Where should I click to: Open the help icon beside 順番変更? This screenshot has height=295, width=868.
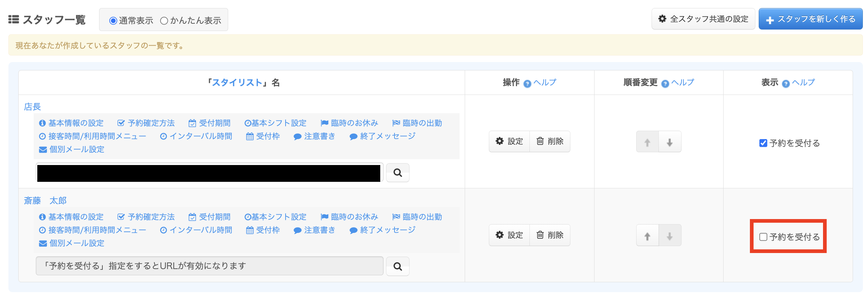(665, 84)
